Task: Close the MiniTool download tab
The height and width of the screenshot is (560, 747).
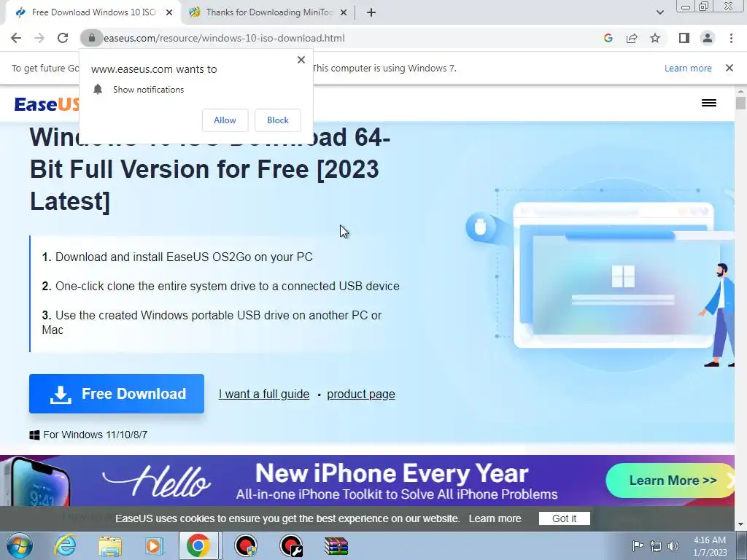Action: coord(344,13)
